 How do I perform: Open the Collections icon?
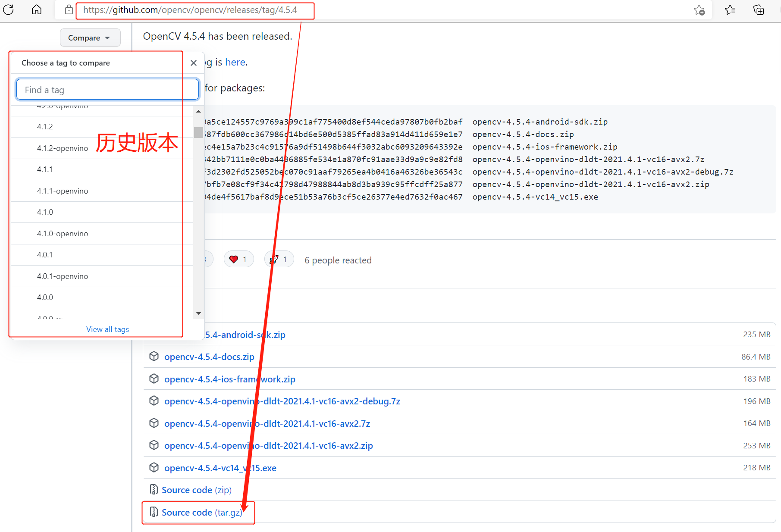point(758,9)
